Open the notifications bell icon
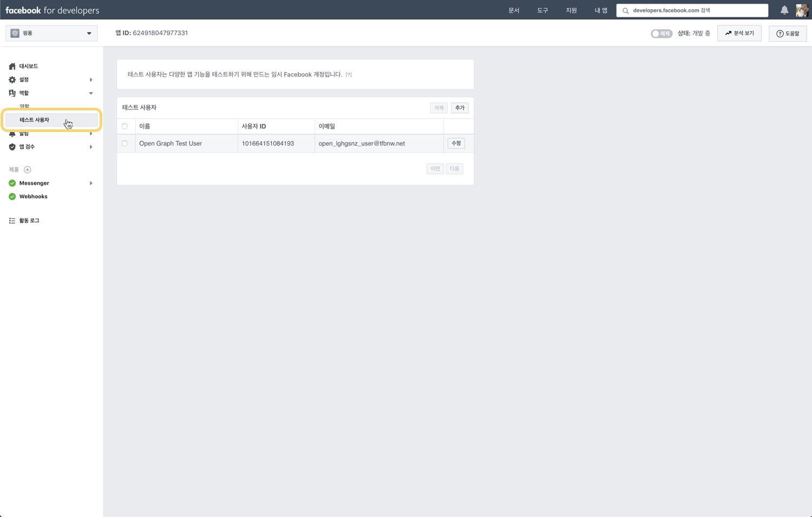Image resolution: width=812 pixels, height=517 pixels. tap(784, 10)
